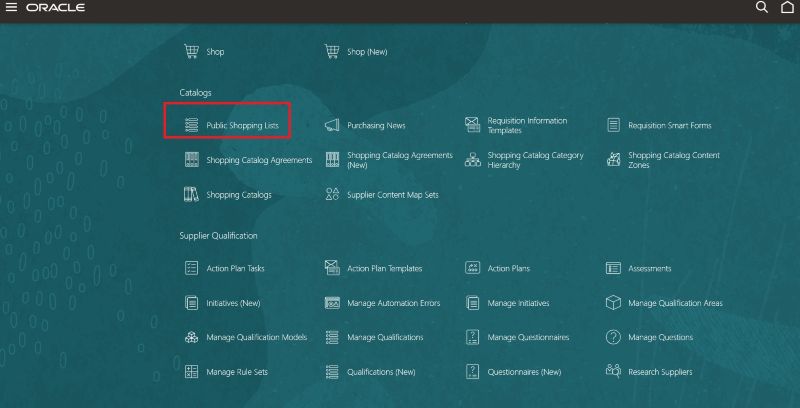Click the Qualifications (New) icon
800x408 pixels.
(x=332, y=372)
